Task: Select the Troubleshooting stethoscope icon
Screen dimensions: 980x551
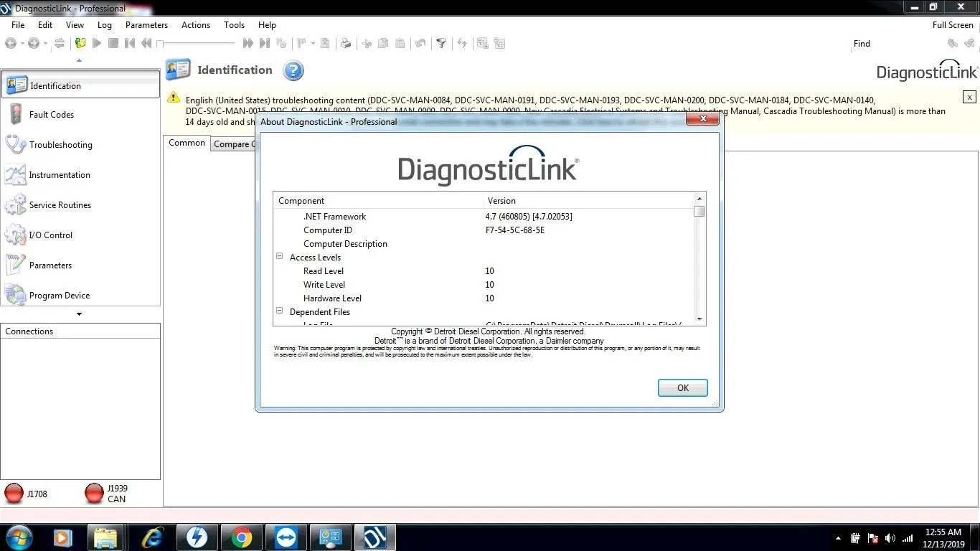Action: point(16,144)
